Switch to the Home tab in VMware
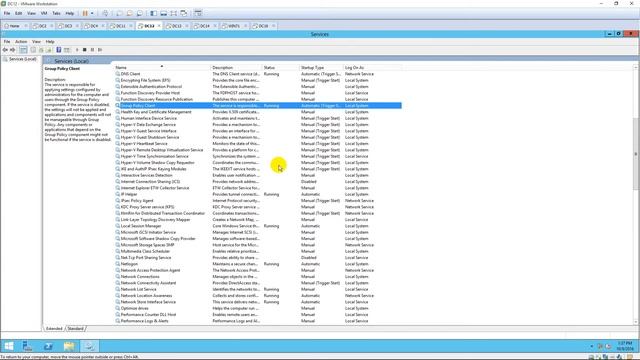Viewport: 640px width, 360px height. (x=14, y=26)
